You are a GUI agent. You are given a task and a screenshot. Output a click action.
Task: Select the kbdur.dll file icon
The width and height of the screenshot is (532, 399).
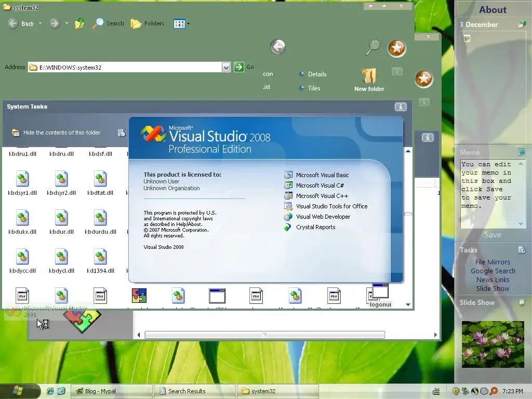pyautogui.click(x=61, y=218)
